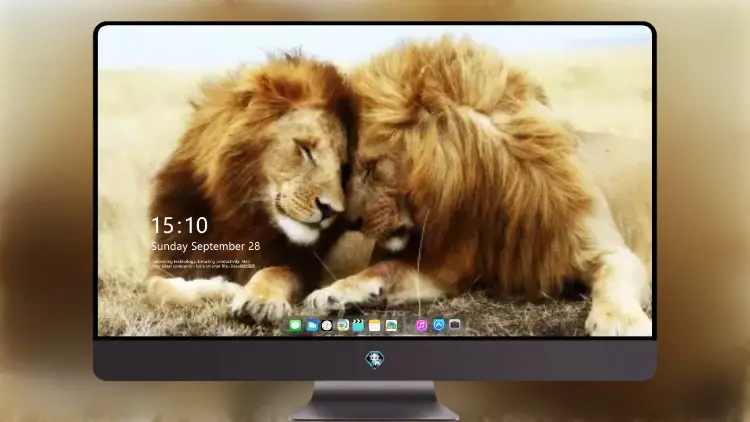
Task: Open the Weather app in the dock
Action: click(x=312, y=325)
